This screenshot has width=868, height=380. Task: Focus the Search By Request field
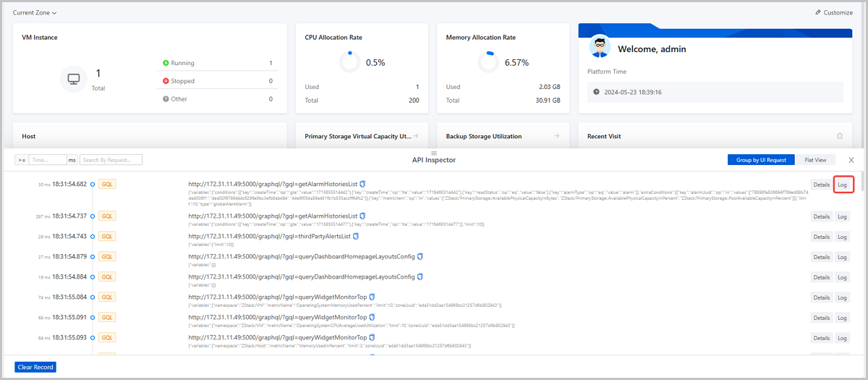(111, 160)
